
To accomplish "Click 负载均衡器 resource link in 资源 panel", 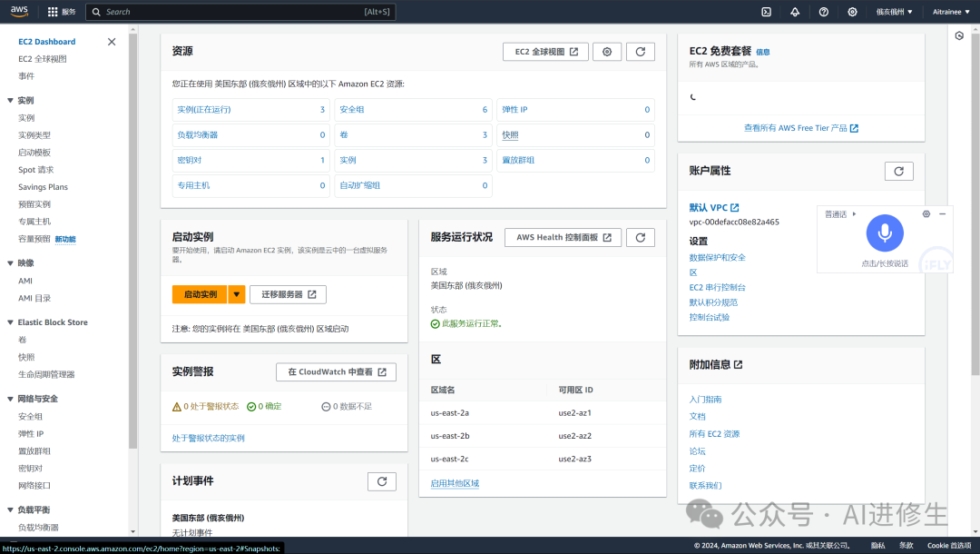I will click(198, 135).
